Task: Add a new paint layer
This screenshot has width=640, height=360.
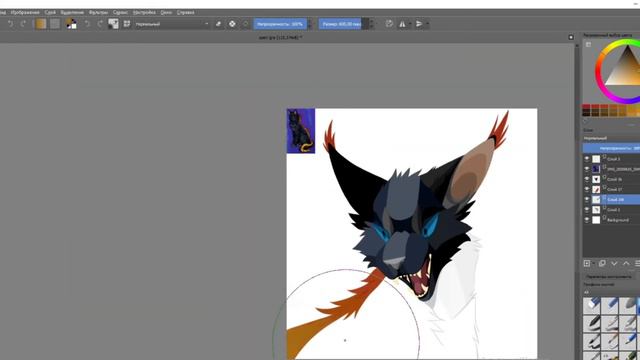Action: coord(587,264)
